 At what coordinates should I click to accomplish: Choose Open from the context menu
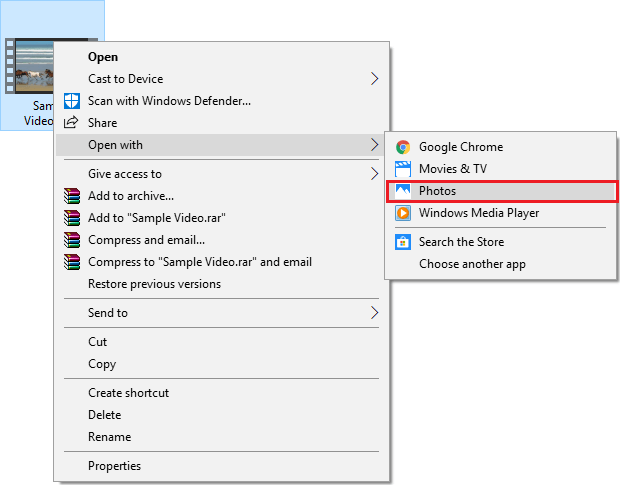point(221,57)
